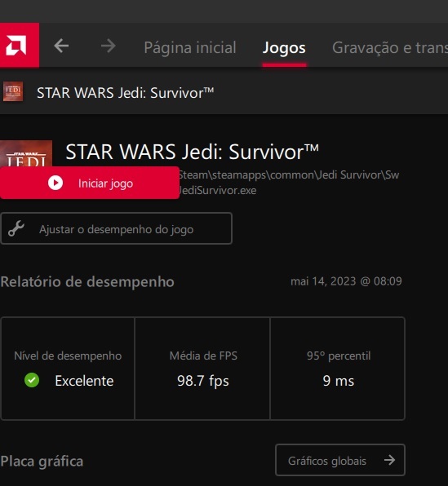Screen dimensions: 448x486
Task: Click the green Excelente checkmark icon
Action: pyautogui.click(x=32, y=380)
